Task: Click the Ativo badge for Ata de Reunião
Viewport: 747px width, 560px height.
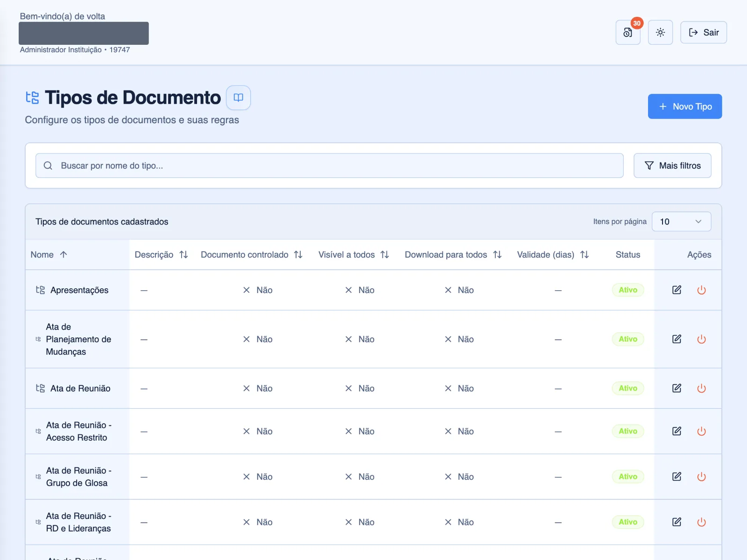Action: point(628,388)
